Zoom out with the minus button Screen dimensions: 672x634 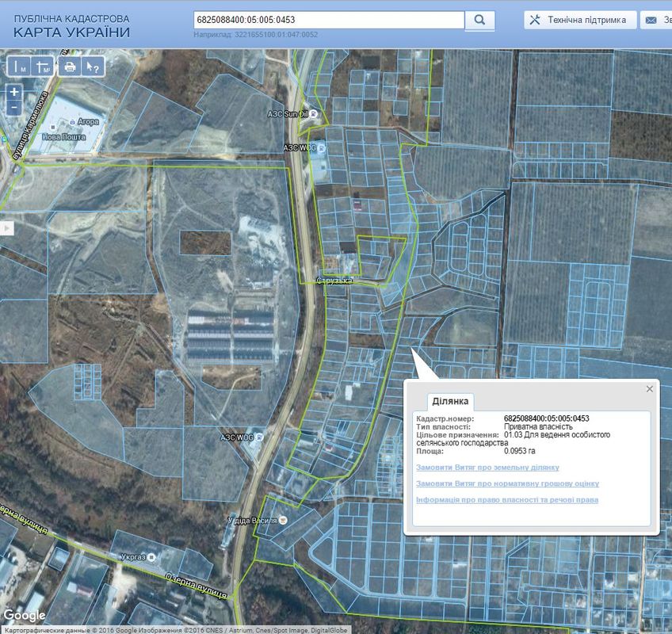14,106
